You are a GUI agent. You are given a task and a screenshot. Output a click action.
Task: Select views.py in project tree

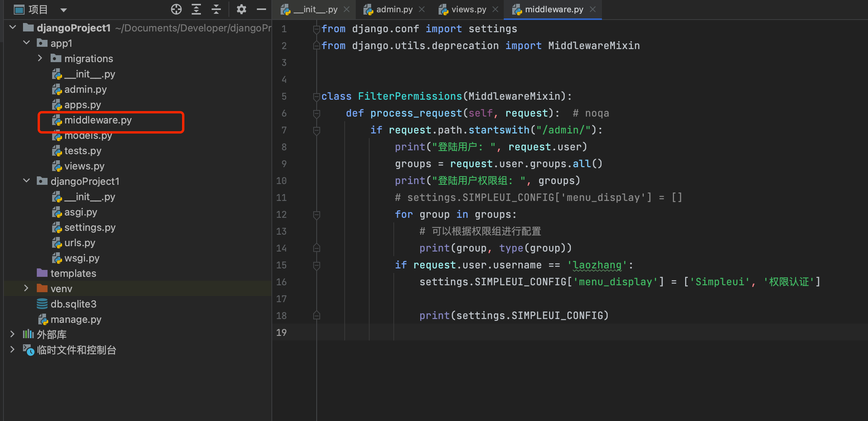coord(84,166)
